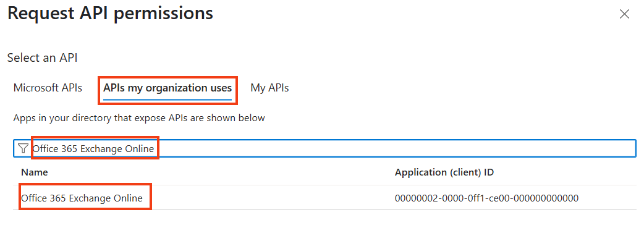Select the My APIs tab
The width and height of the screenshot is (644, 233).
pyautogui.click(x=269, y=88)
